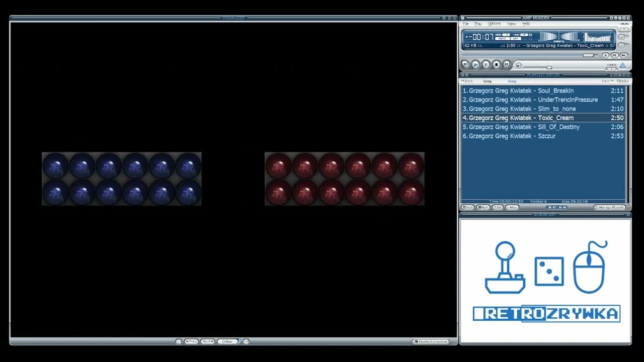Screen dimensions: 644x362
Task: Skip to next track button
Action: (506, 64)
